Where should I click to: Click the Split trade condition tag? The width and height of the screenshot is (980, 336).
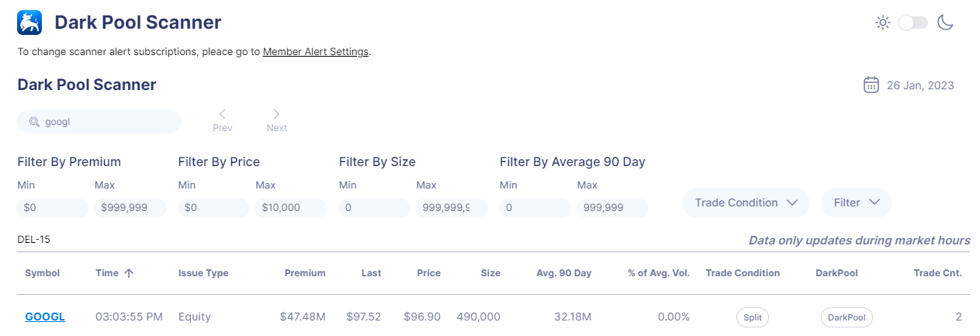point(753,317)
